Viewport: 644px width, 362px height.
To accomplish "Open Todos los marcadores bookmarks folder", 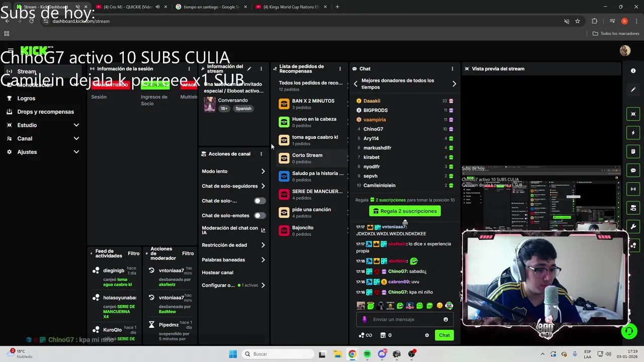I will (616, 34).
